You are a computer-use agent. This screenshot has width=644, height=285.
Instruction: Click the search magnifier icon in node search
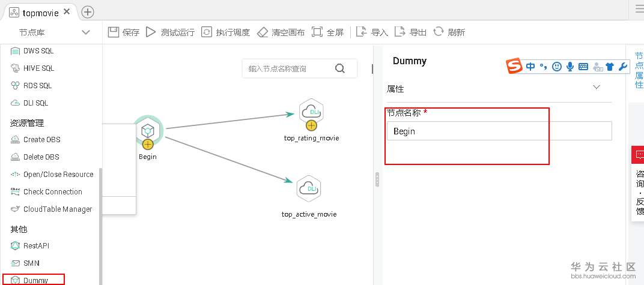[339, 68]
